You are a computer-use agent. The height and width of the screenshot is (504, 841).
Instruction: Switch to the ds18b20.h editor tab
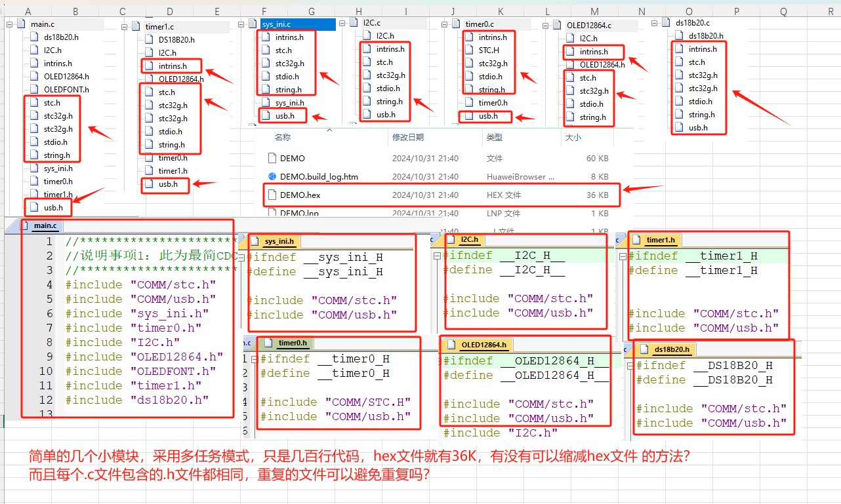[x=667, y=349]
